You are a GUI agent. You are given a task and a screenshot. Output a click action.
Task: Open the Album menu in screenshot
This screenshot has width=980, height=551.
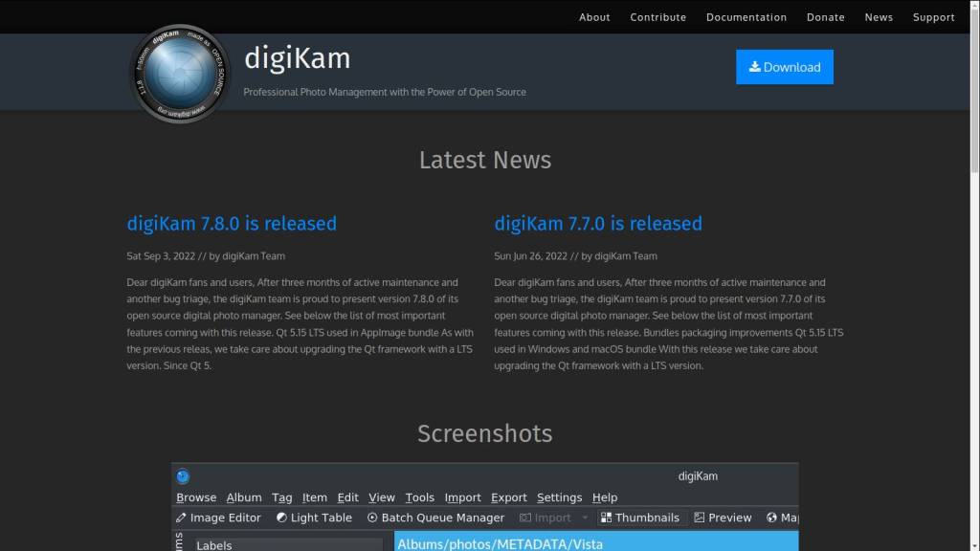pos(244,497)
